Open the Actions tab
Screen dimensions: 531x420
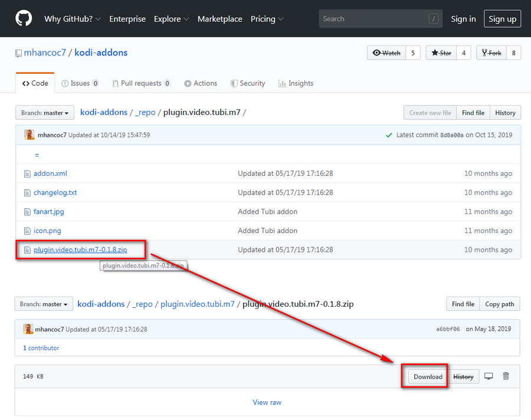[201, 83]
